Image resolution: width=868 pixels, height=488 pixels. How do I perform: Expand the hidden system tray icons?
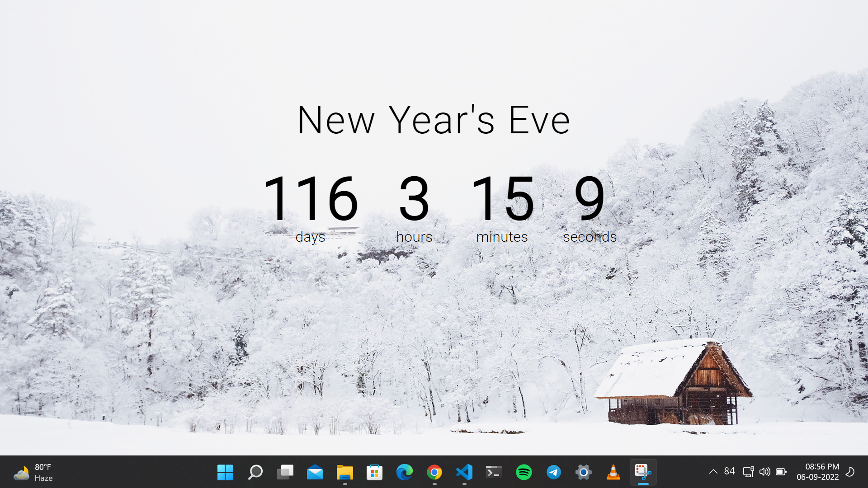(x=713, y=473)
